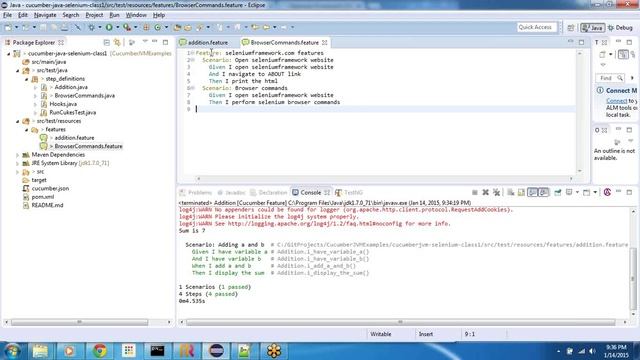Click Focus on Active Task icon in Package Explorer
640x360 pixels.
[x=131, y=42]
